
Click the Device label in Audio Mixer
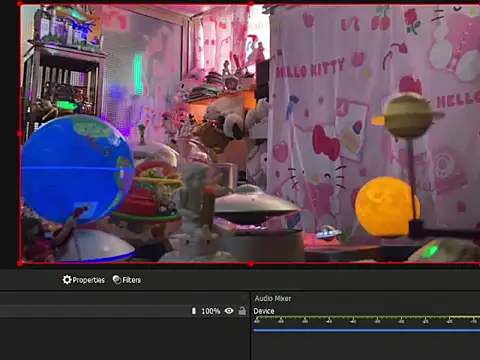(x=264, y=311)
